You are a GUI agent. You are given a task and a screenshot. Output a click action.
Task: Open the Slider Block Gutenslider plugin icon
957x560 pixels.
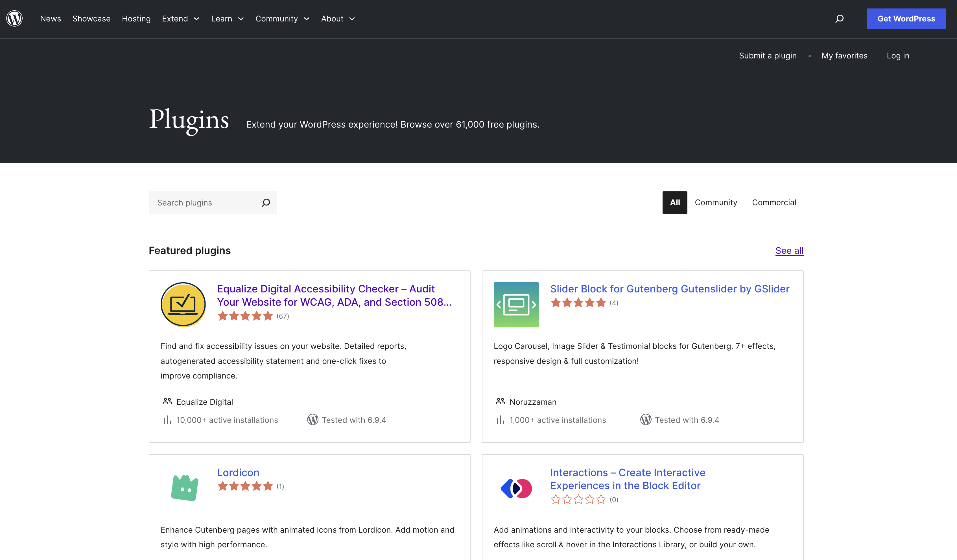516,305
